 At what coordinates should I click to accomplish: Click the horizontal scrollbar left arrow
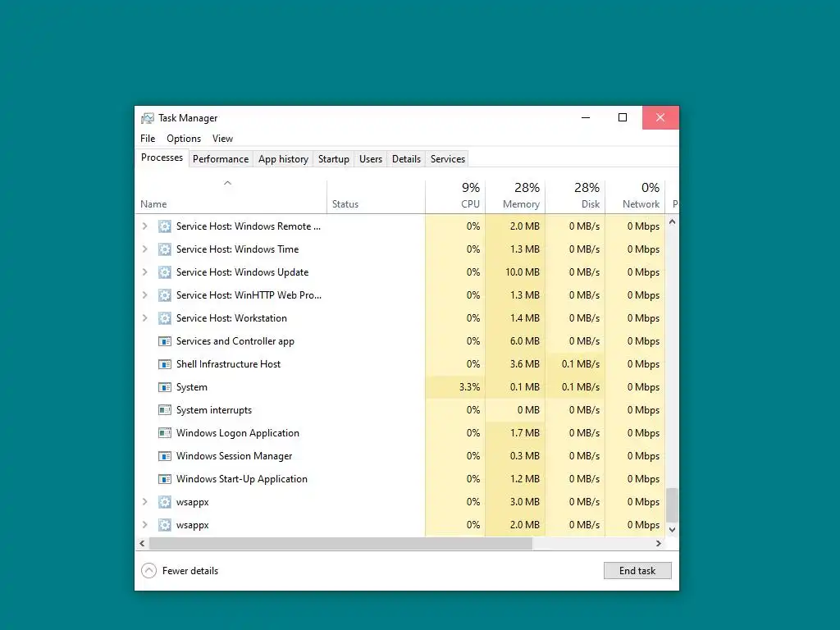[x=142, y=543]
